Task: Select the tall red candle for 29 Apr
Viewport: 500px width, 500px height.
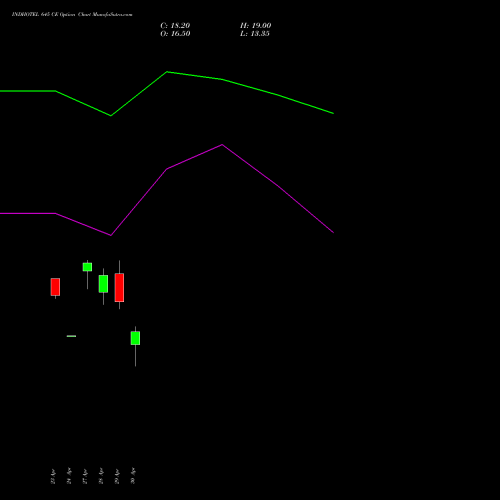Action: (x=119, y=287)
